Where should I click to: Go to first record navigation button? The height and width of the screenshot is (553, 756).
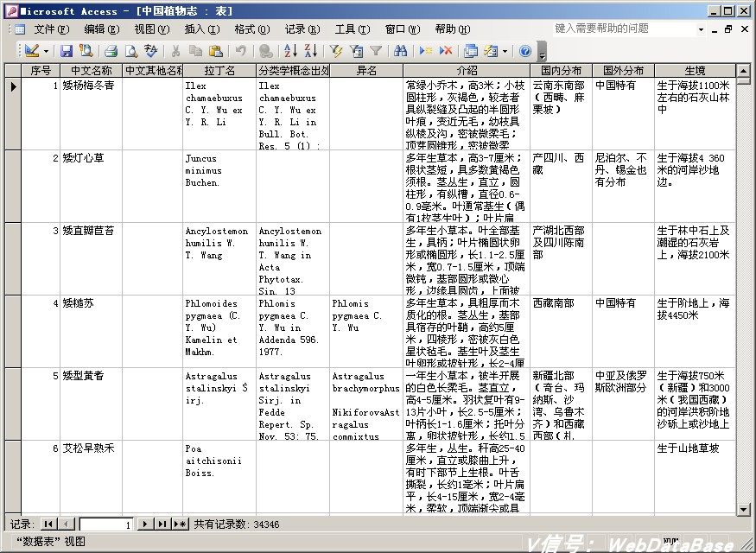[x=48, y=524]
